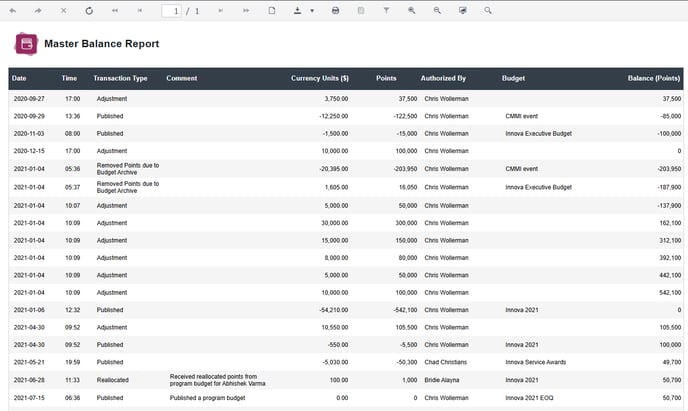Click the stop rendering X icon
The width and height of the screenshot is (688, 411).
[64, 11]
